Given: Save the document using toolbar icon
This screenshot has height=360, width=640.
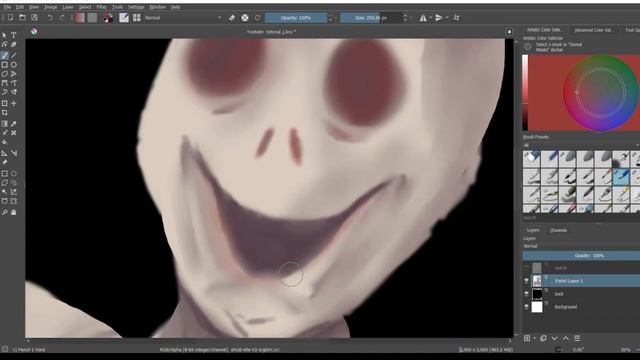Looking at the screenshot, I should [34, 18].
